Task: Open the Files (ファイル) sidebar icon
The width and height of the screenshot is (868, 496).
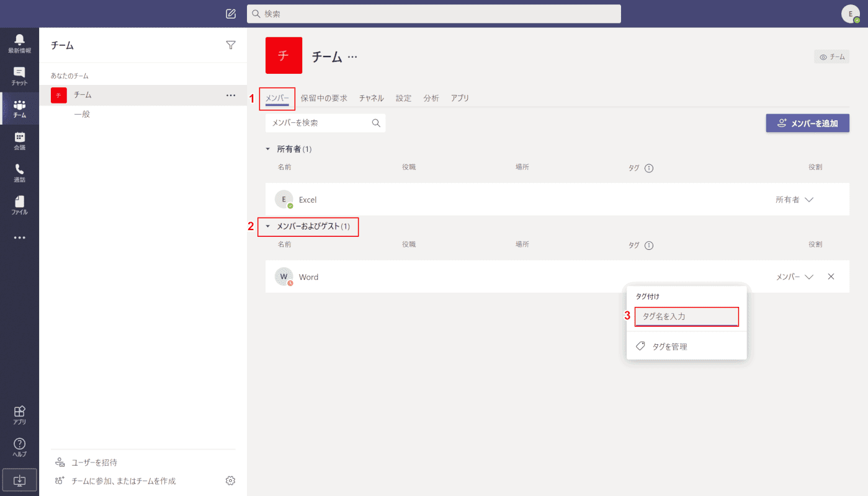Action: click(19, 205)
